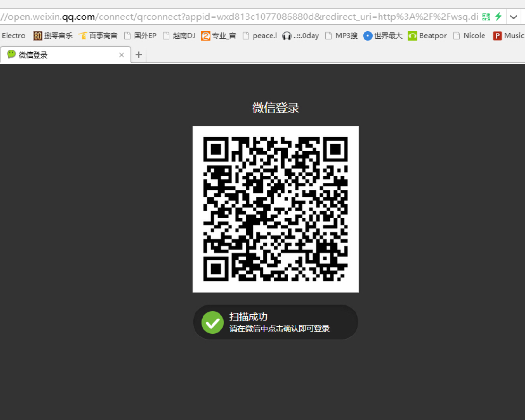Image resolution: width=525 pixels, height=420 pixels.
Task: Open the peace.l bookmark
Action: 260,35
